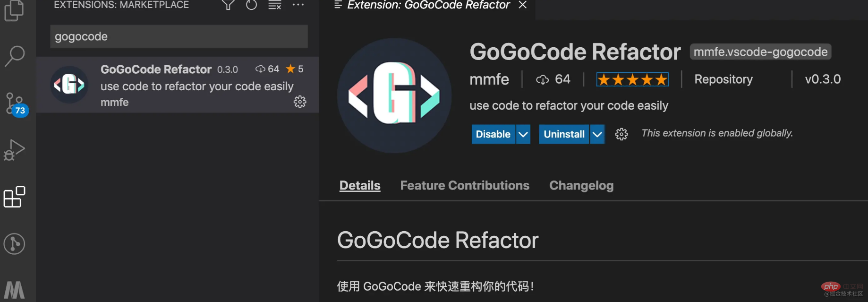The image size is (868, 302).
Task: Uninstall the GoGoCode Refactor extension
Action: (564, 134)
